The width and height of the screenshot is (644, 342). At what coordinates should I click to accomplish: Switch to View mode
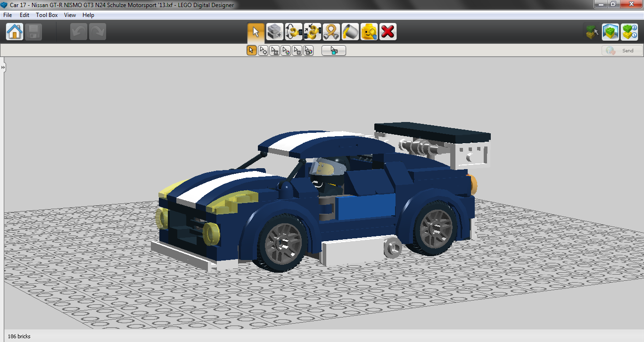click(611, 32)
